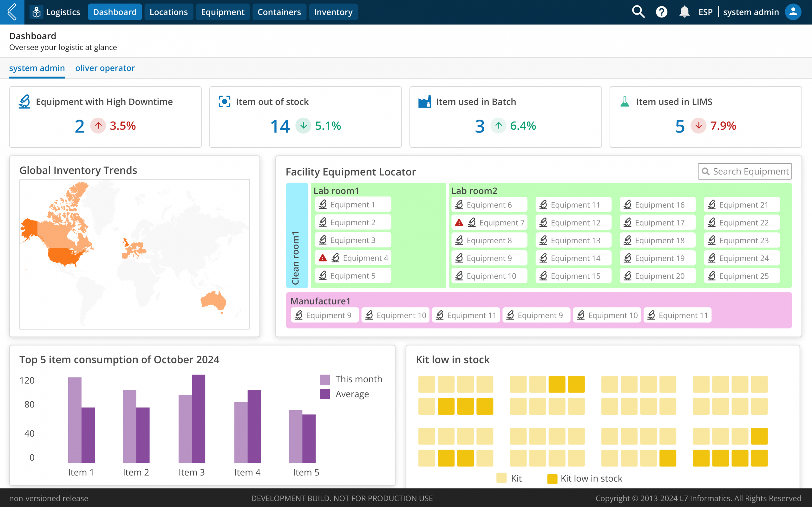Click the Logistics app icon
This screenshot has width=812, height=507.
(36, 12)
